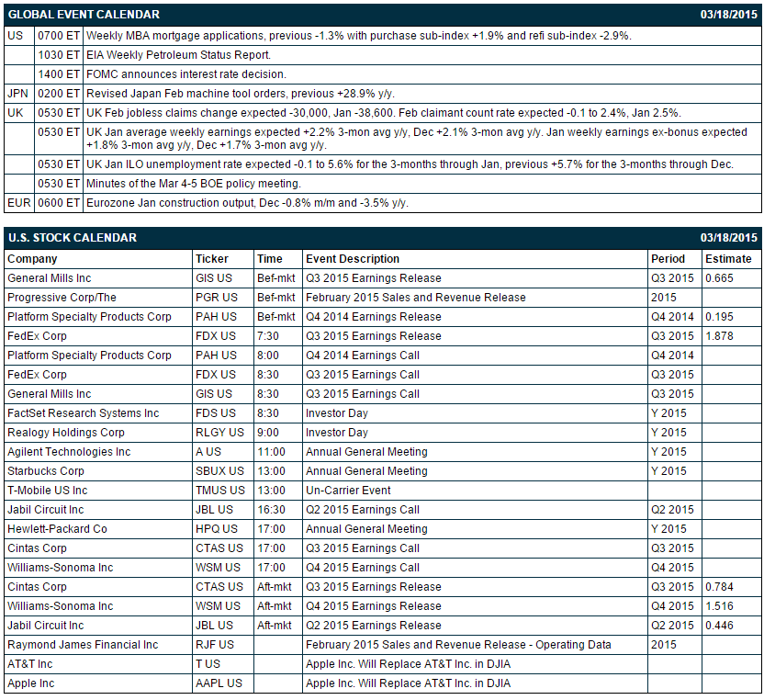Select Minutes of the Mar 4-5 BOE meeting
764x700 pixels.
tap(194, 184)
